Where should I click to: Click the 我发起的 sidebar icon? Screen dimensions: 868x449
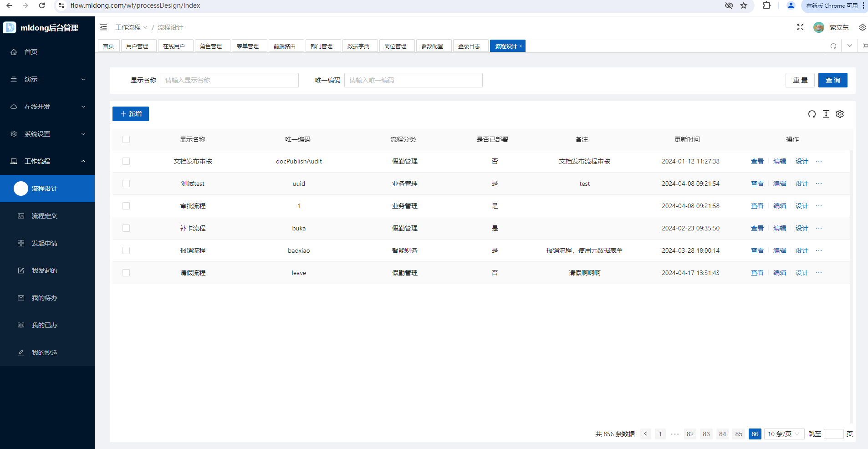coord(21,270)
